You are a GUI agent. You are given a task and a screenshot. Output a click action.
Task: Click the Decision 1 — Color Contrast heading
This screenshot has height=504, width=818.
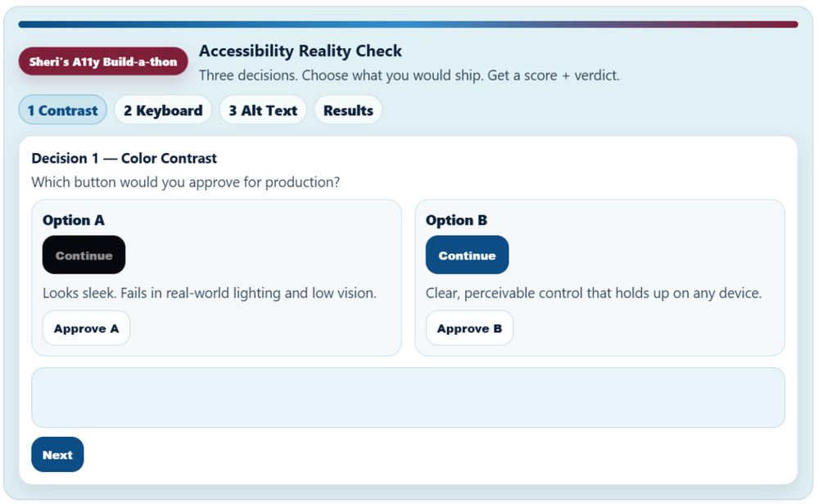pyautogui.click(x=124, y=159)
